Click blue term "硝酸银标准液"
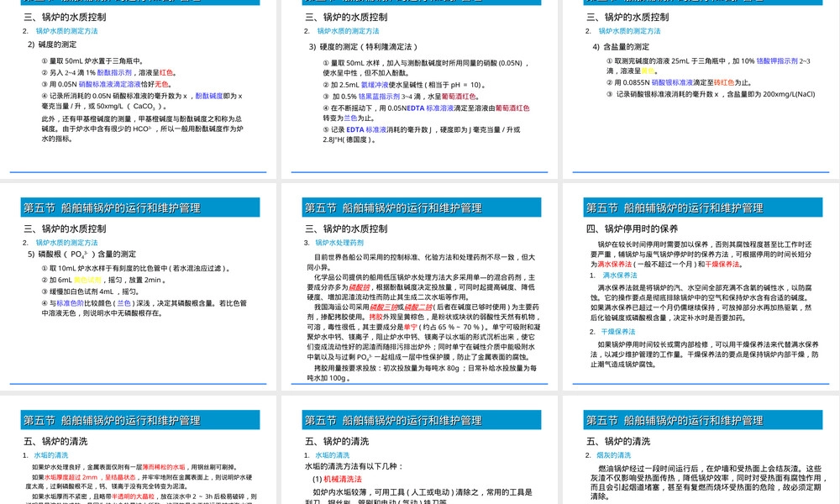 tap(672, 82)
